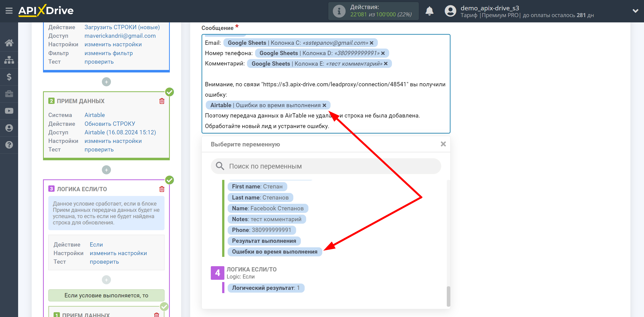Viewport: 644px width, 317px height.
Task: Remove Google Sheets Колонка E comment variable
Action: (386, 64)
